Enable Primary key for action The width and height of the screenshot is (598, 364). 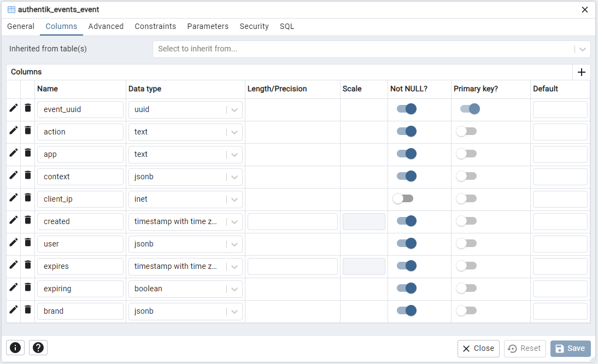click(x=466, y=132)
